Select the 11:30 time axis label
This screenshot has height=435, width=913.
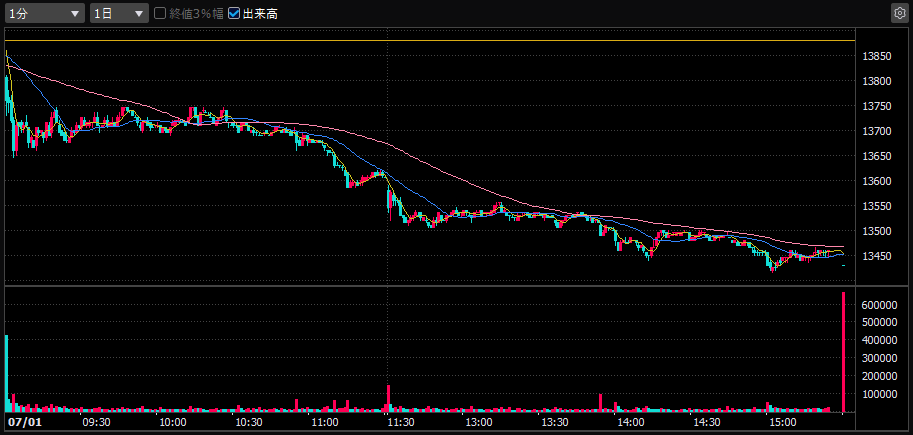pos(402,421)
